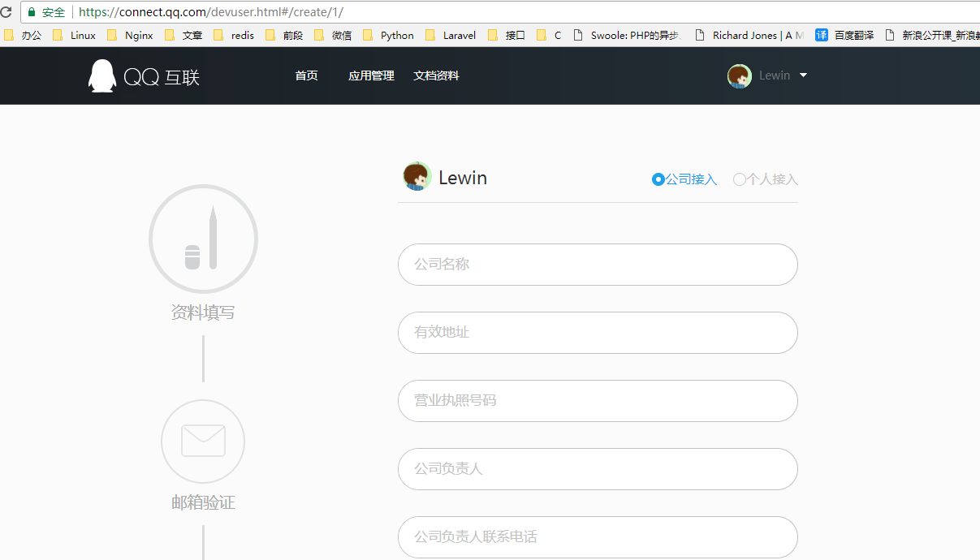This screenshot has height=560, width=980.
Task: Click the green secure lock icon
Action: click(32, 12)
